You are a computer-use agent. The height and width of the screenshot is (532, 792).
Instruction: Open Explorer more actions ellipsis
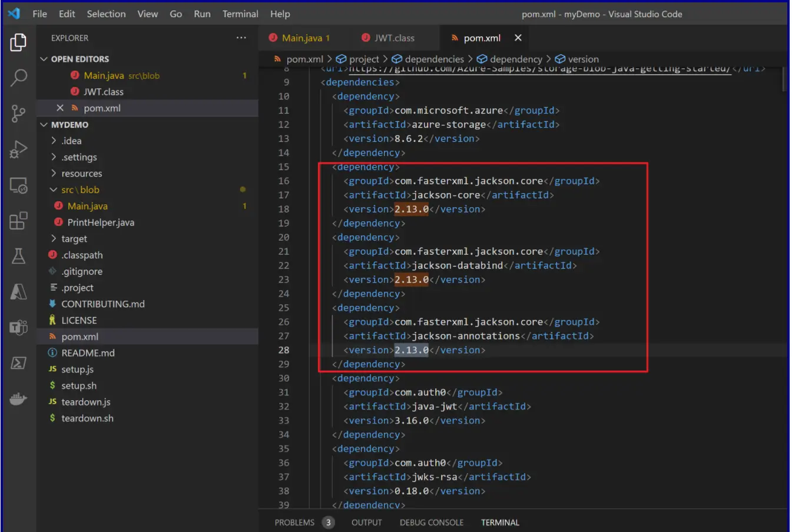click(241, 38)
